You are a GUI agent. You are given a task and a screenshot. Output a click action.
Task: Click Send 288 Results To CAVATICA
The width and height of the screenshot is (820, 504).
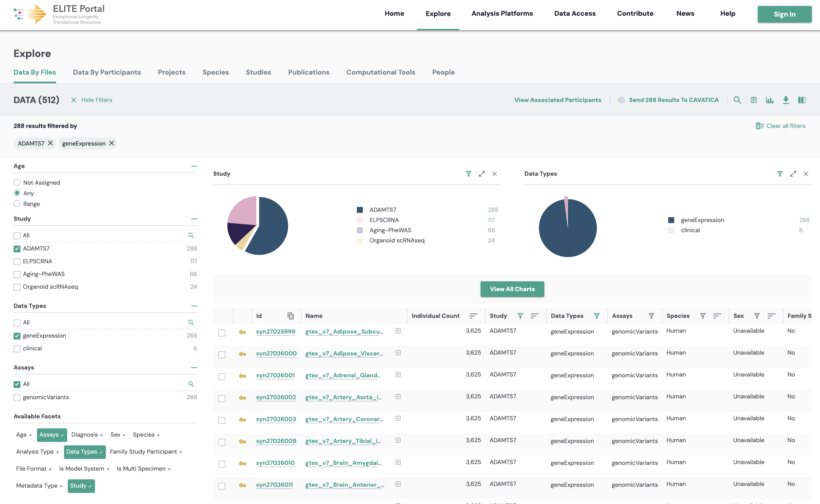pyautogui.click(x=668, y=100)
